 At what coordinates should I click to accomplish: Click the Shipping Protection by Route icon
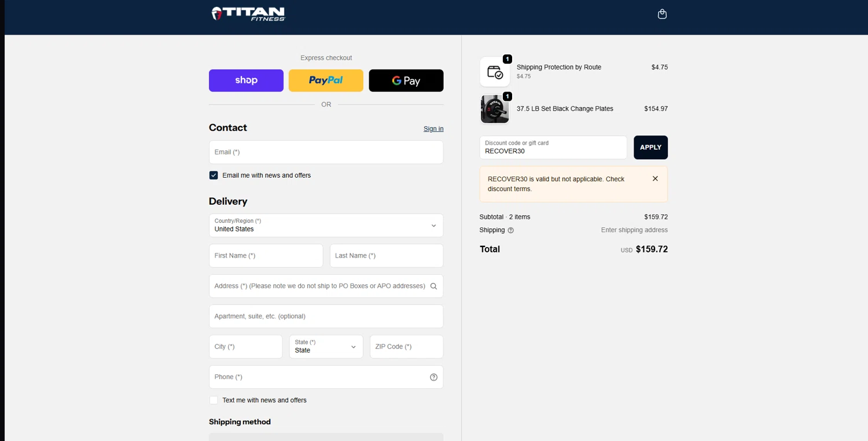495,72
